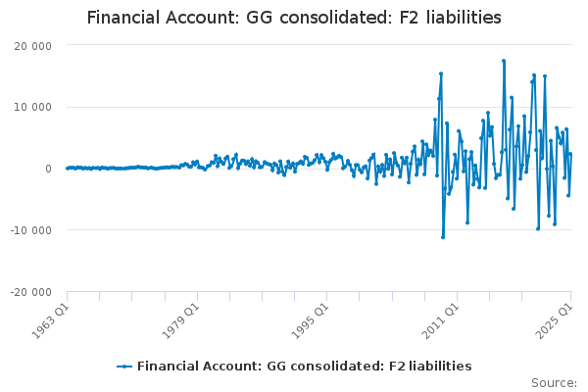This screenshot has height=392, width=588.
Task: Select the 1995 Q1 axis label
Action: click(x=310, y=321)
